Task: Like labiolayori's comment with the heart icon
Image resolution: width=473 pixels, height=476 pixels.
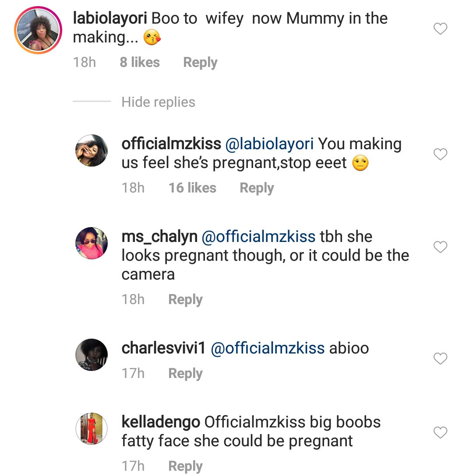Action: coord(440,28)
